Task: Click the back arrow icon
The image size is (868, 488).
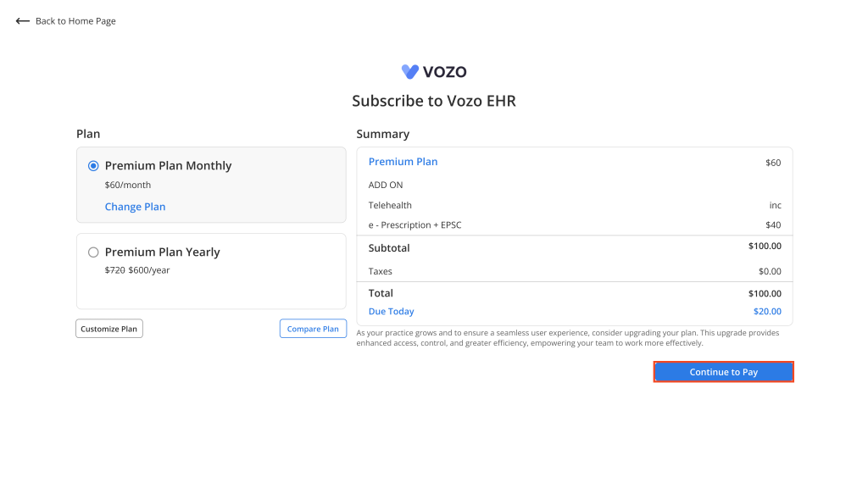Action: [22, 21]
